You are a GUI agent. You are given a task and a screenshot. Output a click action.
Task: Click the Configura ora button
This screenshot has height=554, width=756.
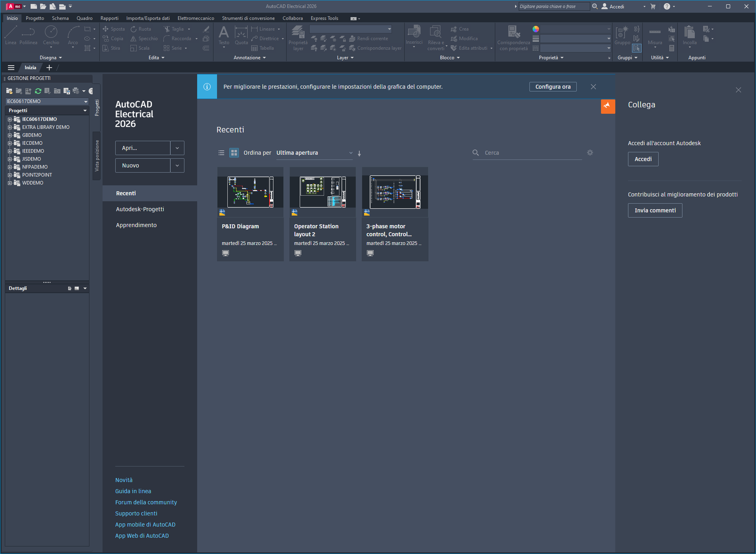pyautogui.click(x=553, y=87)
